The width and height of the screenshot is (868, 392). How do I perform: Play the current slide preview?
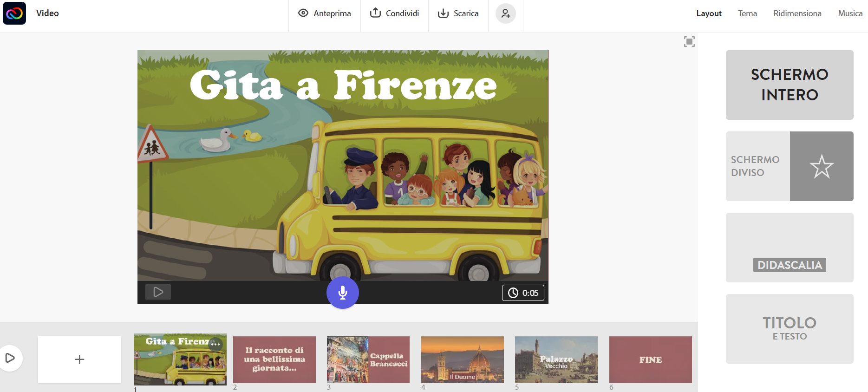(158, 292)
